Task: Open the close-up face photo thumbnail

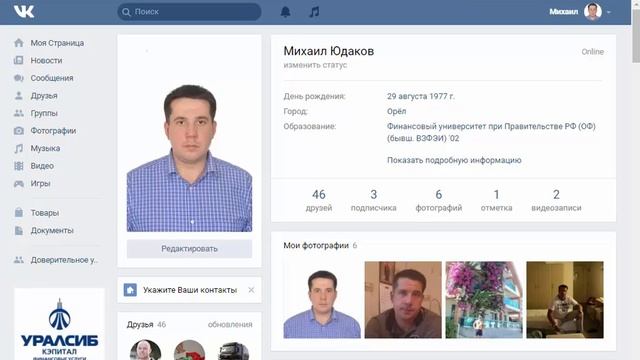Action: point(403,300)
